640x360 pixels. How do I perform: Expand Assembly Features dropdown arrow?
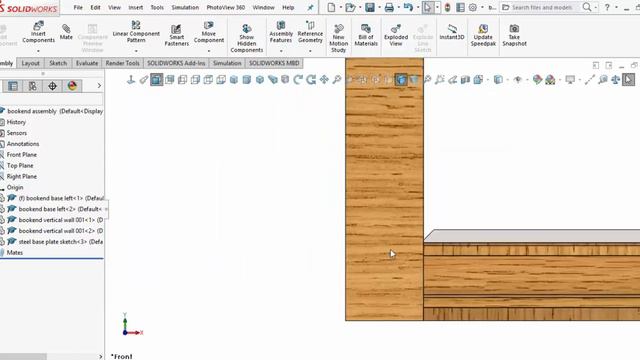click(281, 51)
